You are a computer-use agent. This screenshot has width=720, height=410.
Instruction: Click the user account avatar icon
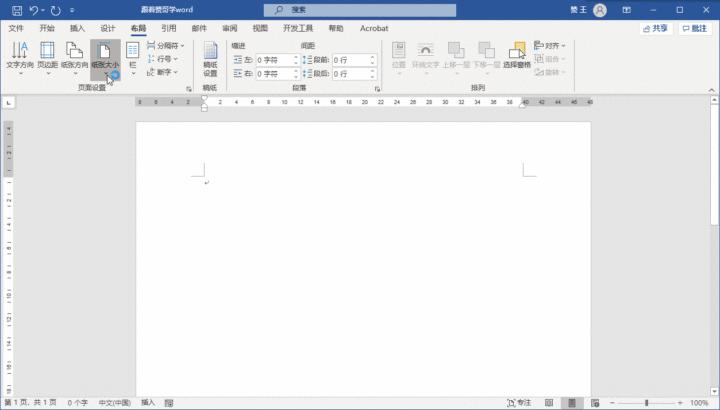pos(600,10)
